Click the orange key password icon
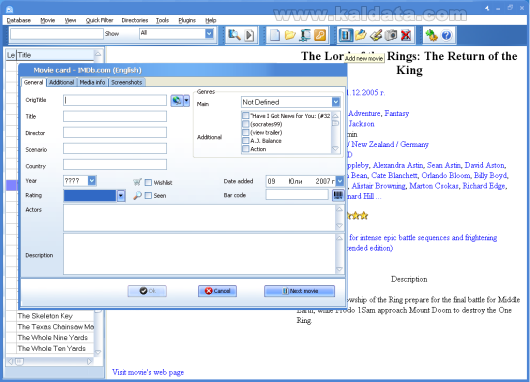The width and height of the screenshot is (530, 382). [320, 35]
